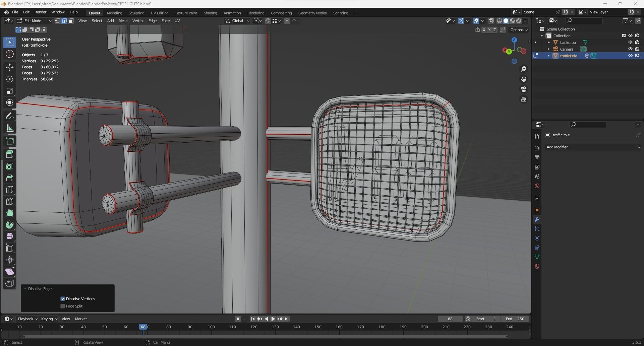
Task: Open Render properties tab
Action: pyautogui.click(x=537, y=148)
